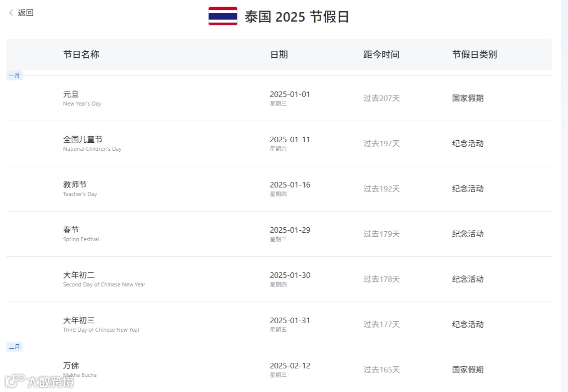This screenshot has width=568, height=392.
Task: Click the 泰国 2025 节假日 page title
Action: (x=297, y=17)
